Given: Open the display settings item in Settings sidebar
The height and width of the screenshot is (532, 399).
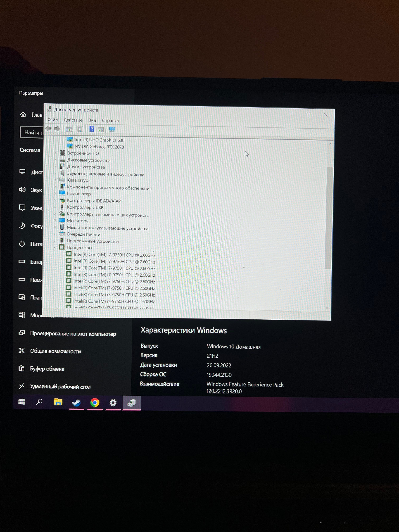Looking at the screenshot, I should pyautogui.click(x=31, y=172).
